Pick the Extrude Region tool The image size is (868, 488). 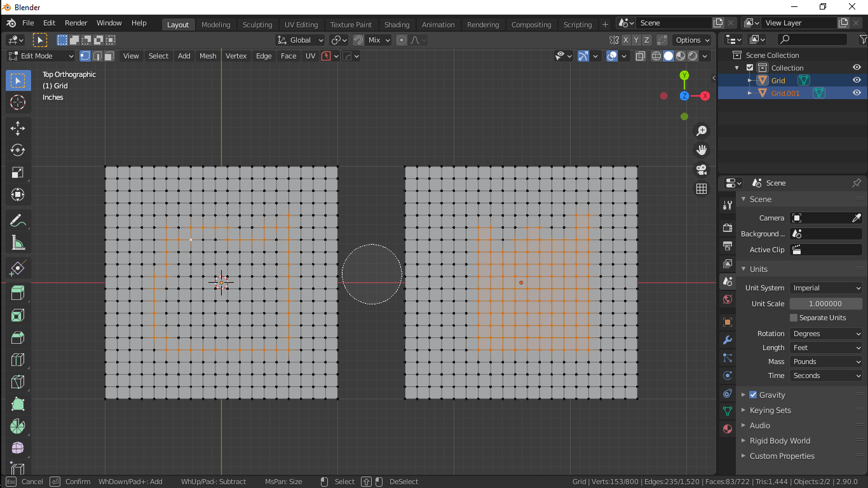(18, 292)
